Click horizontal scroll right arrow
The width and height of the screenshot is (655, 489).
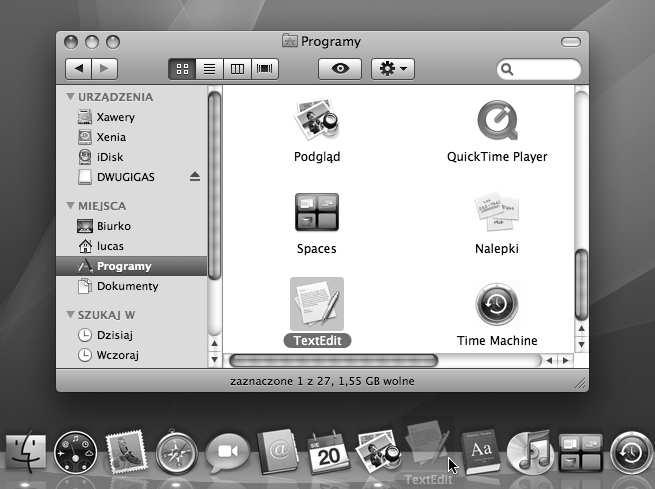pos(565,360)
